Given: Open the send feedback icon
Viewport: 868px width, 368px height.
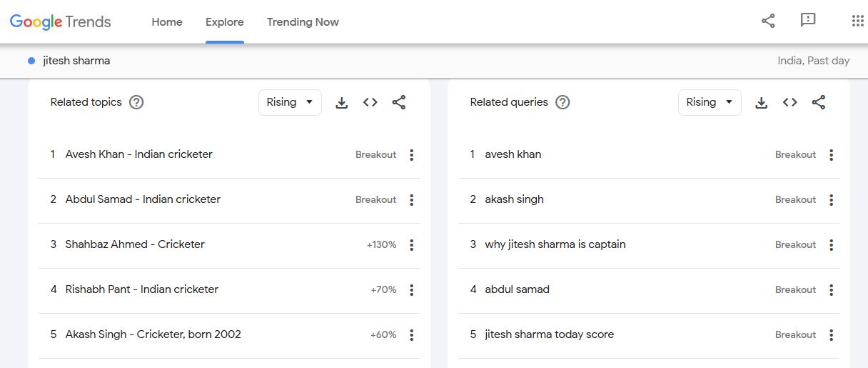Looking at the screenshot, I should (x=808, y=21).
